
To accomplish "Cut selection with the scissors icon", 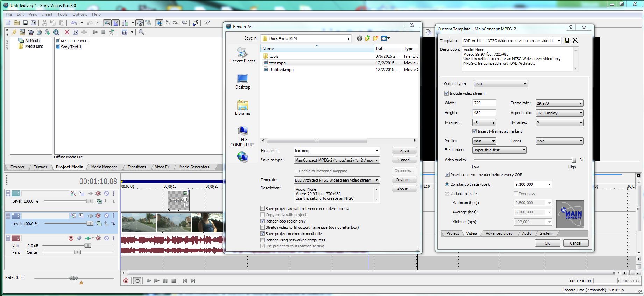I will (44, 23).
